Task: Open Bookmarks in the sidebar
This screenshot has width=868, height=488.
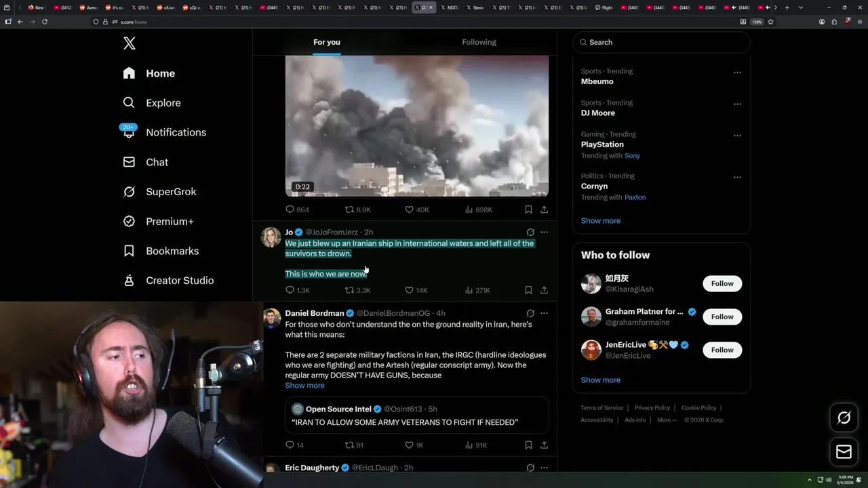Action: [x=161, y=251]
